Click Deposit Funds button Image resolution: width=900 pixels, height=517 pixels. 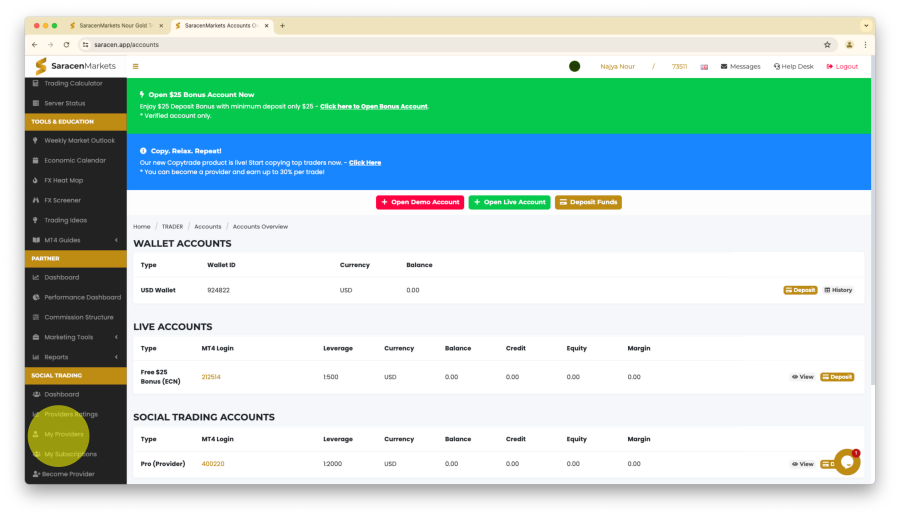[588, 203]
